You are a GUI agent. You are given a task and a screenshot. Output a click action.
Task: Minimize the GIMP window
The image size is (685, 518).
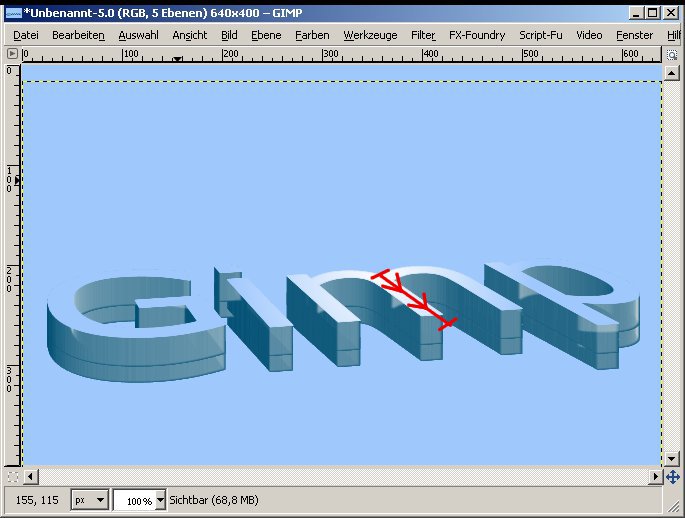[636, 13]
